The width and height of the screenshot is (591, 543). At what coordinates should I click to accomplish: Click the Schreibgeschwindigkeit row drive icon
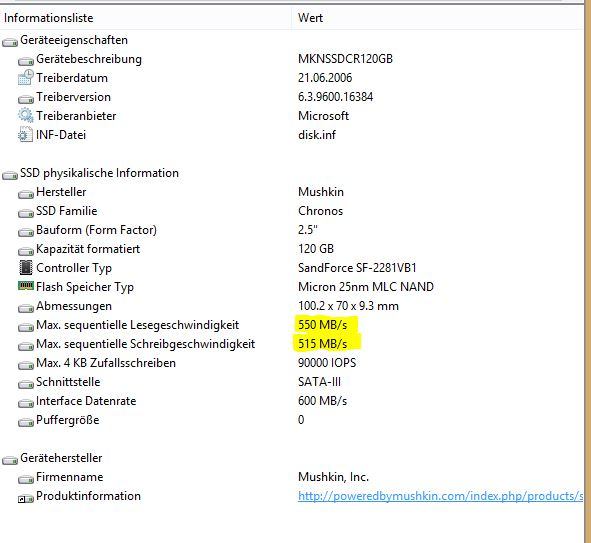tap(26, 346)
